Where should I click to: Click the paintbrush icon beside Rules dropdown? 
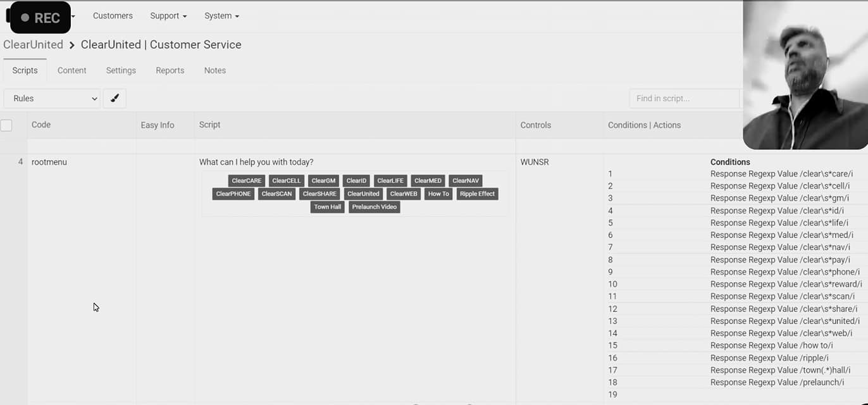pyautogui.click(x=115, y=98)
